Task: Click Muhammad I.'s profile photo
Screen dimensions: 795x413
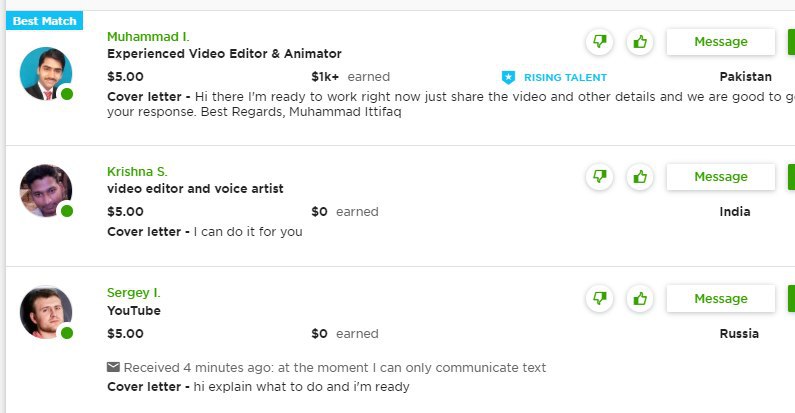Action: click(46, 73)
